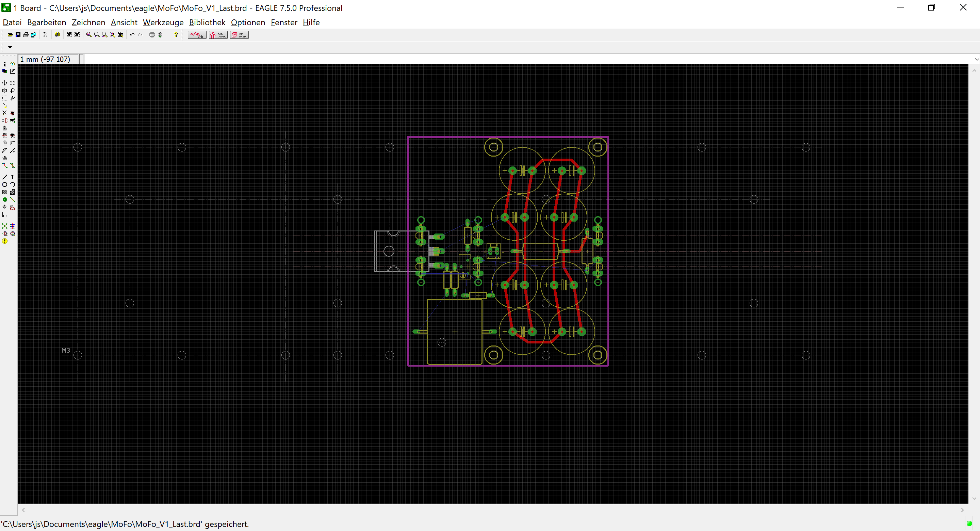
Task: Open the Autorouter tool
Action: [x=13, y=226]
